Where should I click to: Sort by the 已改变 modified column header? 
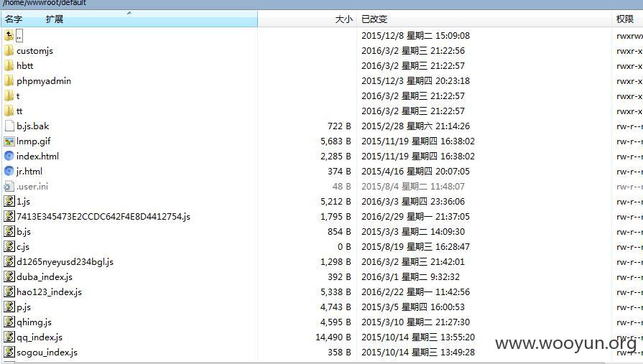pyautogui.click(x=374, y=19)
